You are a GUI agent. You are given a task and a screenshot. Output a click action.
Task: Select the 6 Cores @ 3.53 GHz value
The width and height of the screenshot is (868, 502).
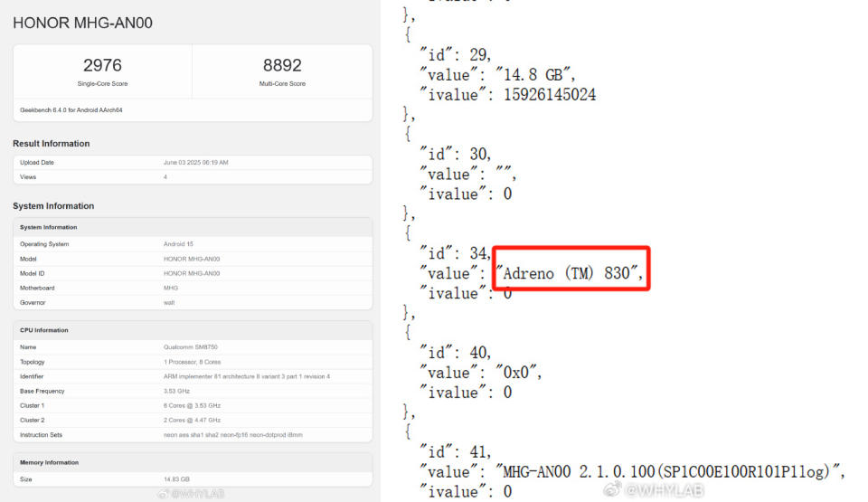(192, 405)
